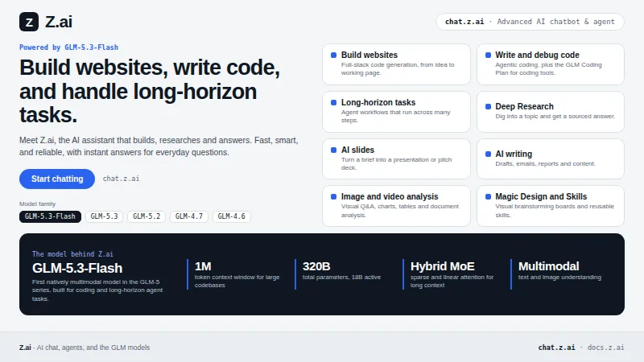The image size is (644, 362).
Task: Click 'Visual Q&A, charts, tables' description
Action: tap(399, 211)
